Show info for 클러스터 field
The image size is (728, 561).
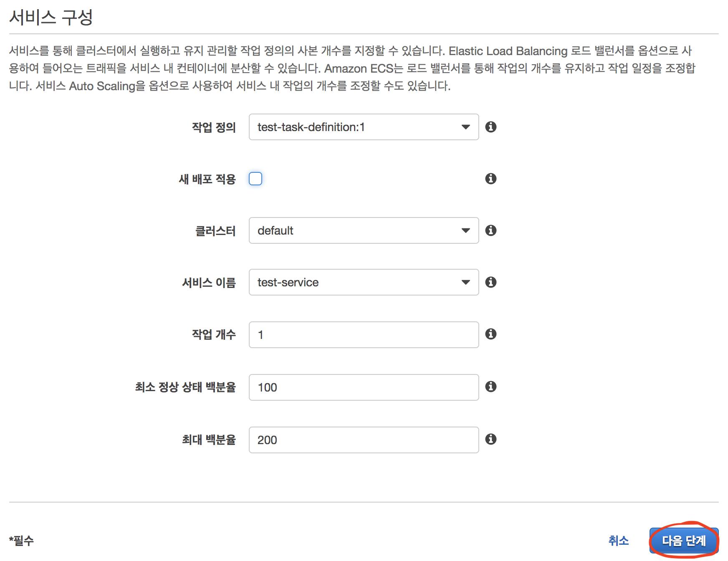tap(491, 230)
